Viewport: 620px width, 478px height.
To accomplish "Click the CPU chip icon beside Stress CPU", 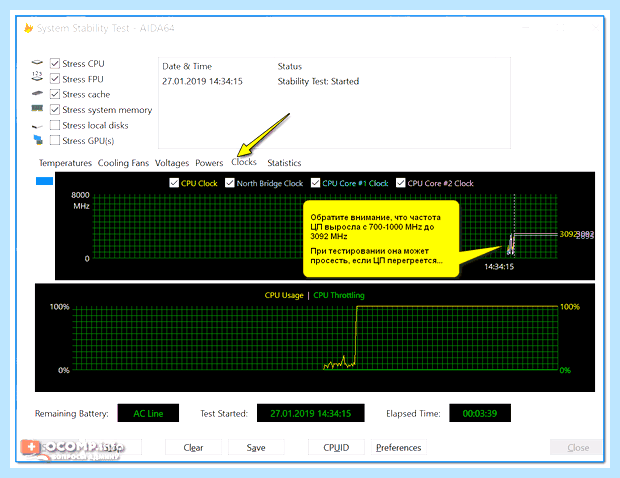I will (37, 62).
